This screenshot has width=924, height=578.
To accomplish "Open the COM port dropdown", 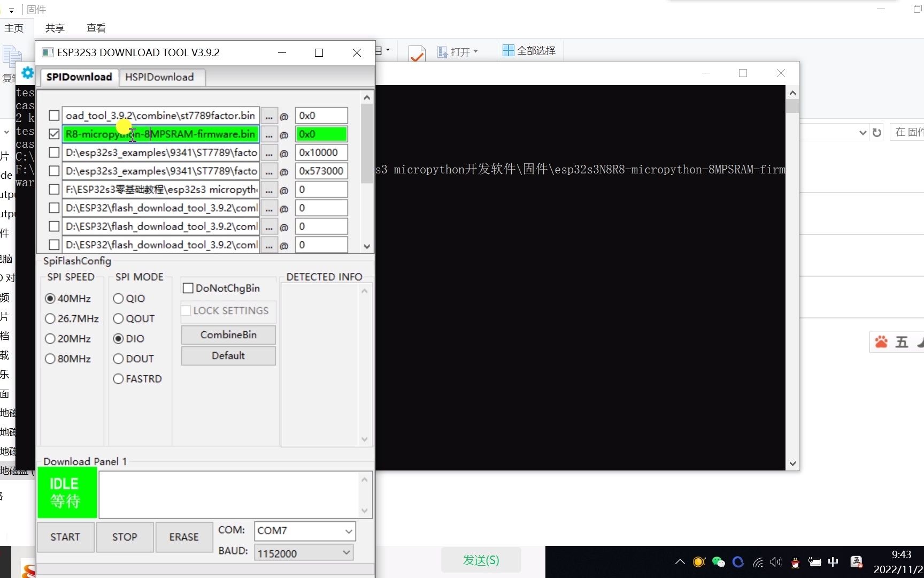I will (x=305, y=531).
